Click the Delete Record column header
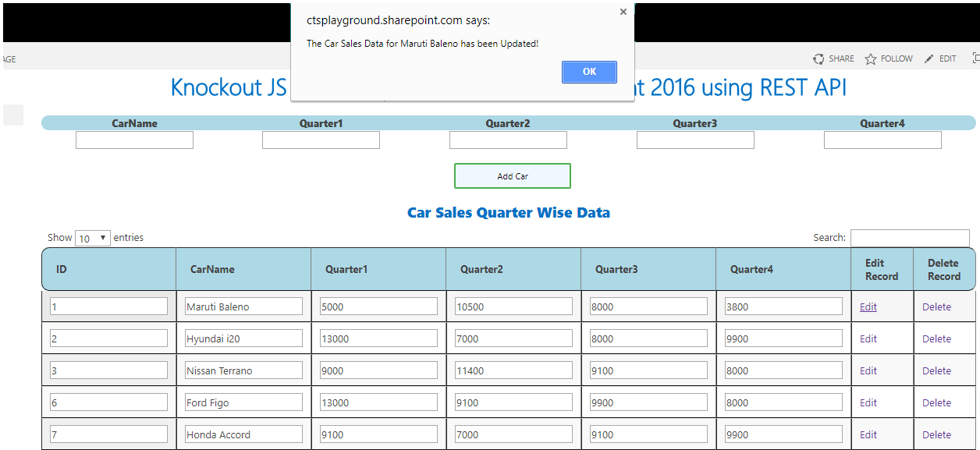The width and height of the screenshot is (980, 450). click(944, 269)
